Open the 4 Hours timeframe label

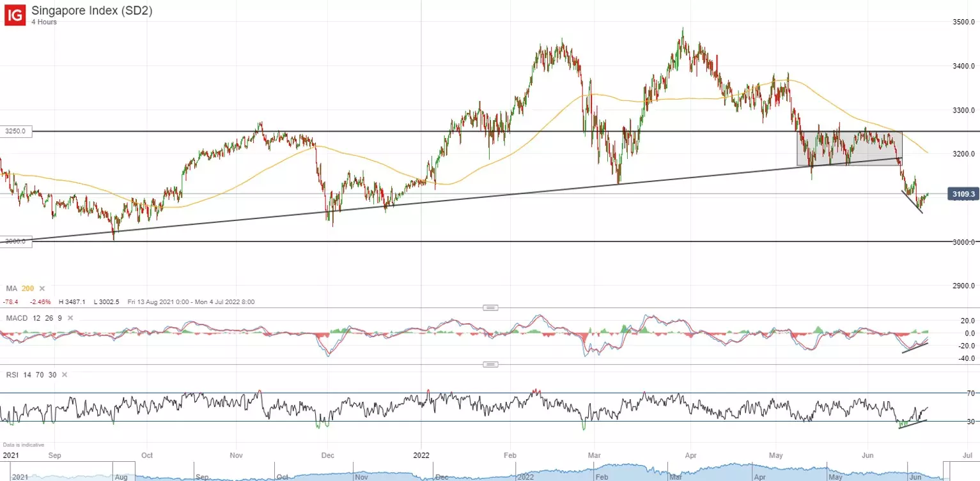[x=44, y=22]
